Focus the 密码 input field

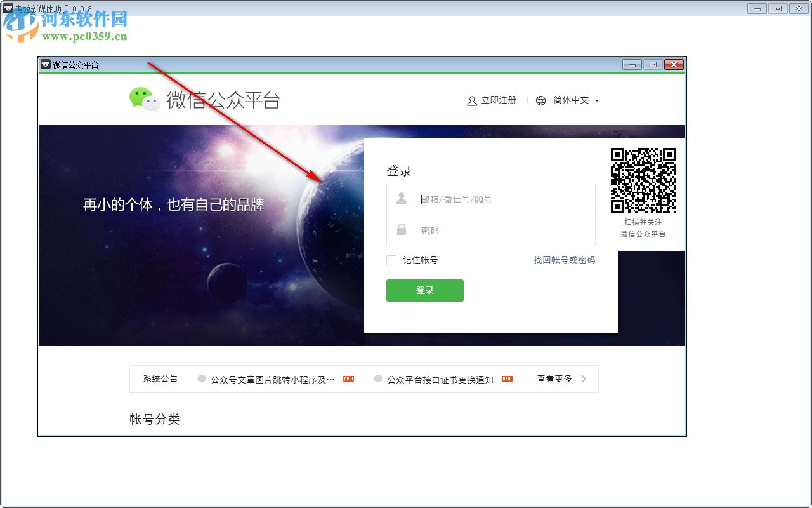click(491, 231)
